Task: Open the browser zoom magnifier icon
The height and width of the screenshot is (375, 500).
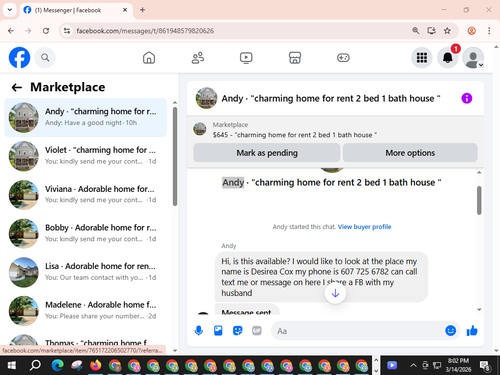Action: point(415,31)
